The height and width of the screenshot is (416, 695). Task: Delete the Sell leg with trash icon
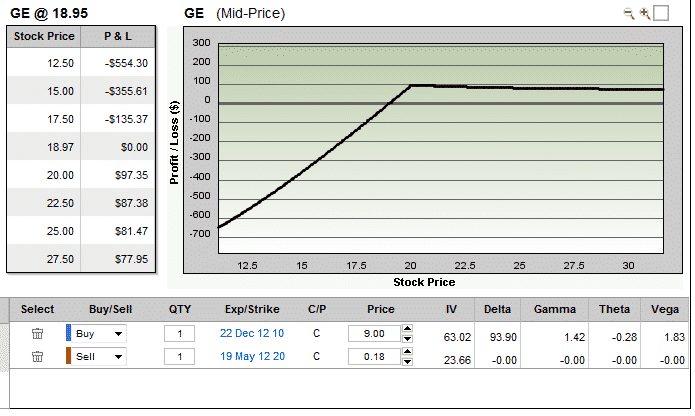(37, 356)
